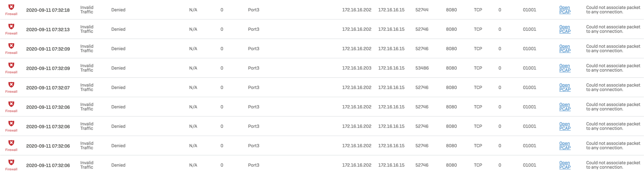The height and width of the screenshot is (174, 644).
Task: Click destination IP 172.16.16.15 in first row
Action: pos(391,10)
